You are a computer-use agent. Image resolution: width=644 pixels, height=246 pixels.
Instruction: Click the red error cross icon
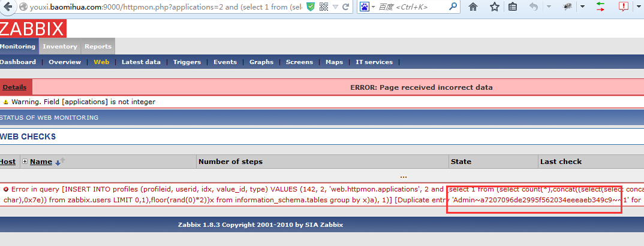(6, 189)
